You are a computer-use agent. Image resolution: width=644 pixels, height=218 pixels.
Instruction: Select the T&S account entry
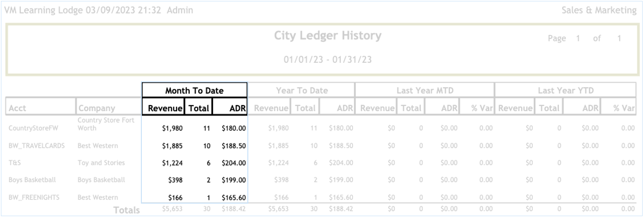pyautogui.click(x=15, y=163)
